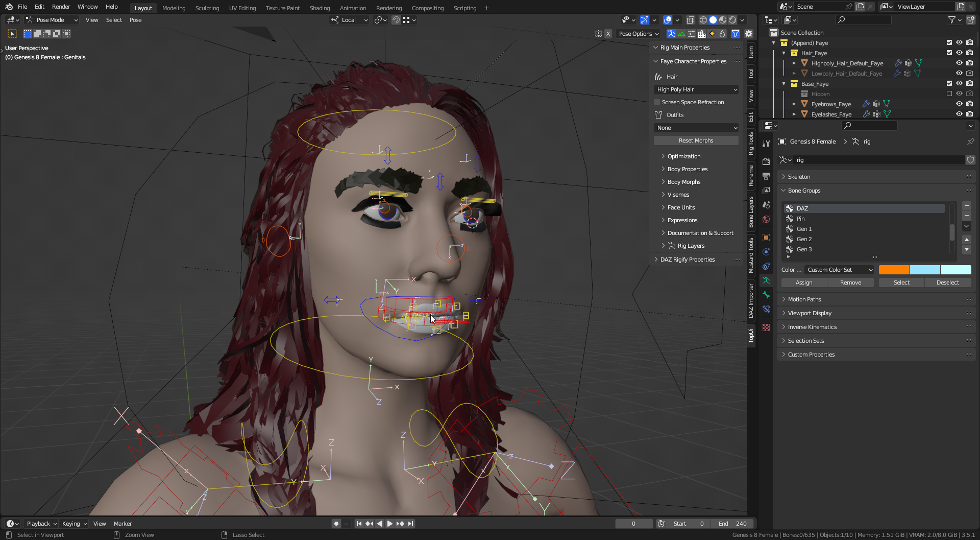Exclude (Append) Faye collection from view layer
The image size is (980, 540).
949,43
